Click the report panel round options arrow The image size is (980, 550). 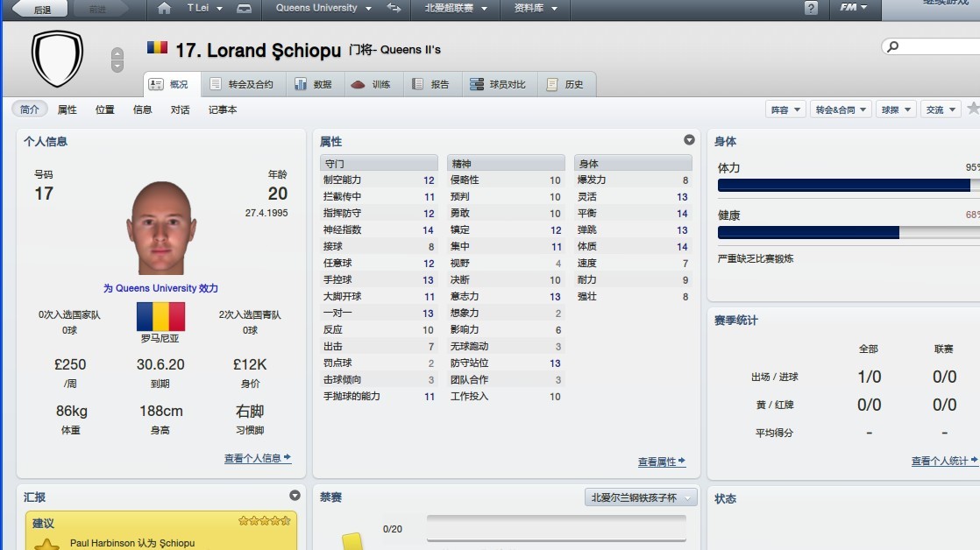click(x=295, y=495)
